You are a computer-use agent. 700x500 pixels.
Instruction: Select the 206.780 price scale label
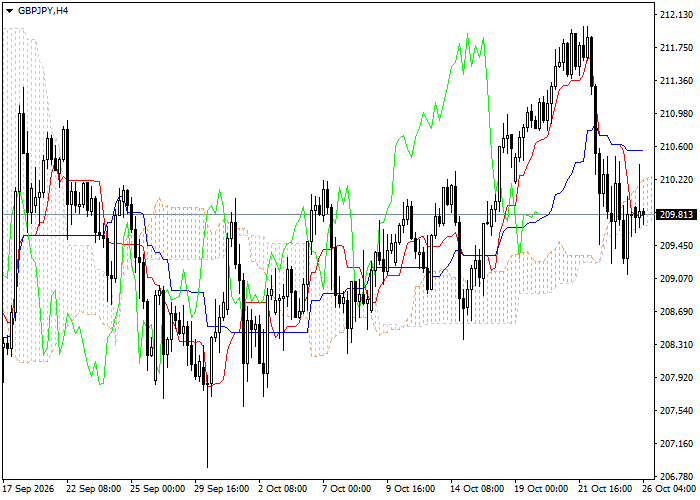point(676,477)
